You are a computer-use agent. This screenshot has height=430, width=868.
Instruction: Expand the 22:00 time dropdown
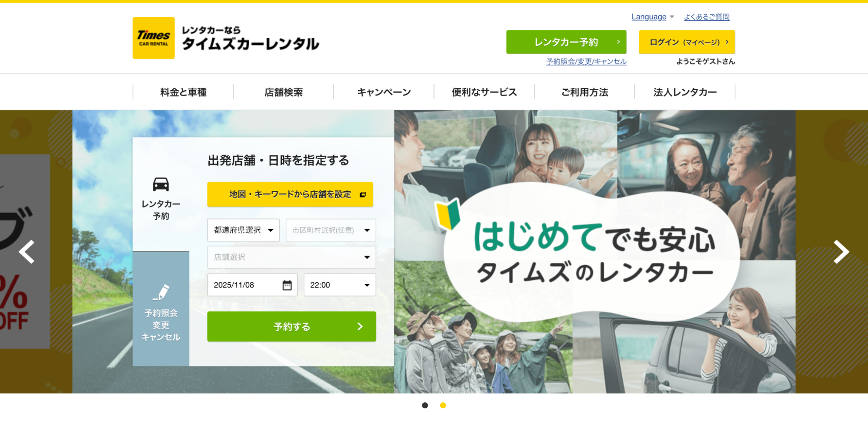pos(340,285)
